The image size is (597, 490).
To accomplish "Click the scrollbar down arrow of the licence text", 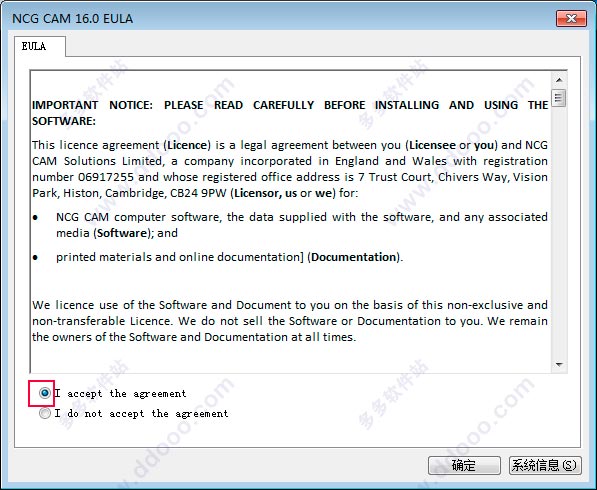I will point(559,364).
